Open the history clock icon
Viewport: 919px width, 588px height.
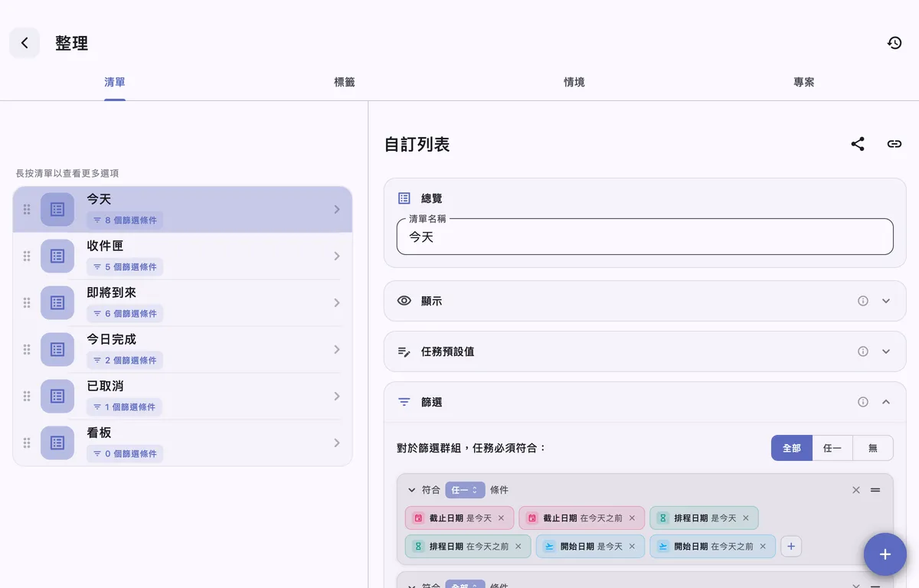click(x=894, y=43)
